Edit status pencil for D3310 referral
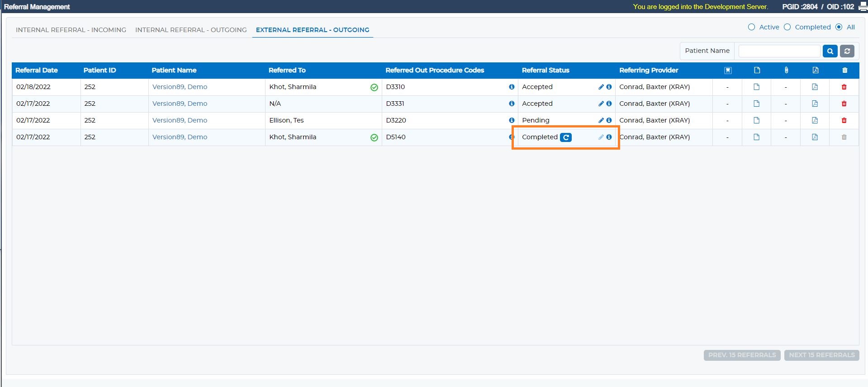This screenshot has height=387, width=868. click(x=601, y=87)
